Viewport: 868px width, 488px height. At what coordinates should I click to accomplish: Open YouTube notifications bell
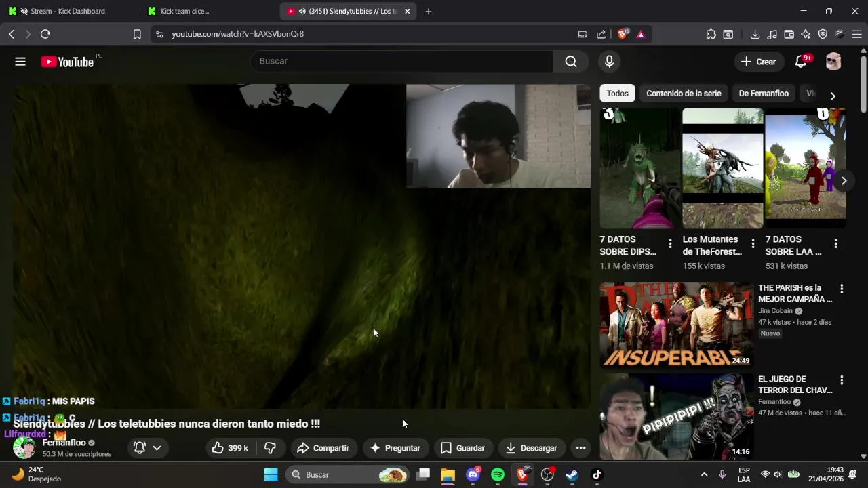click(800, 62)
